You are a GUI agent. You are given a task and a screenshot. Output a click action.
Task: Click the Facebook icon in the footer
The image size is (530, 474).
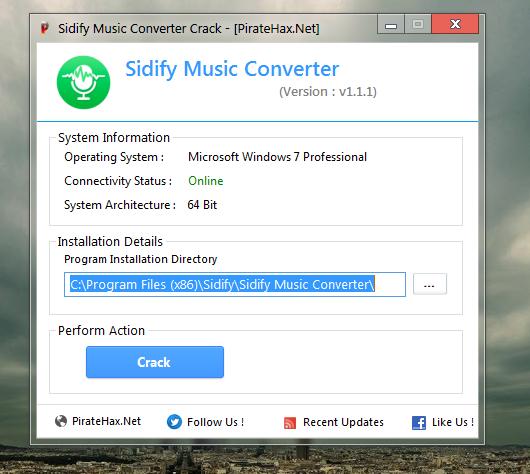419,423
